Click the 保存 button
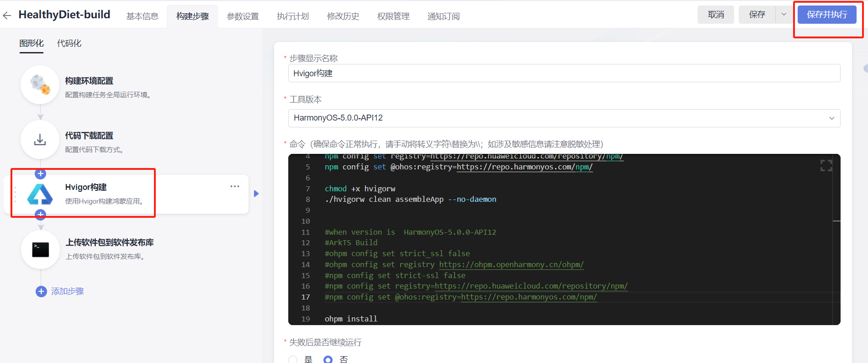The height and width of the screenshot is (363, 868). (x=757, y=15)
